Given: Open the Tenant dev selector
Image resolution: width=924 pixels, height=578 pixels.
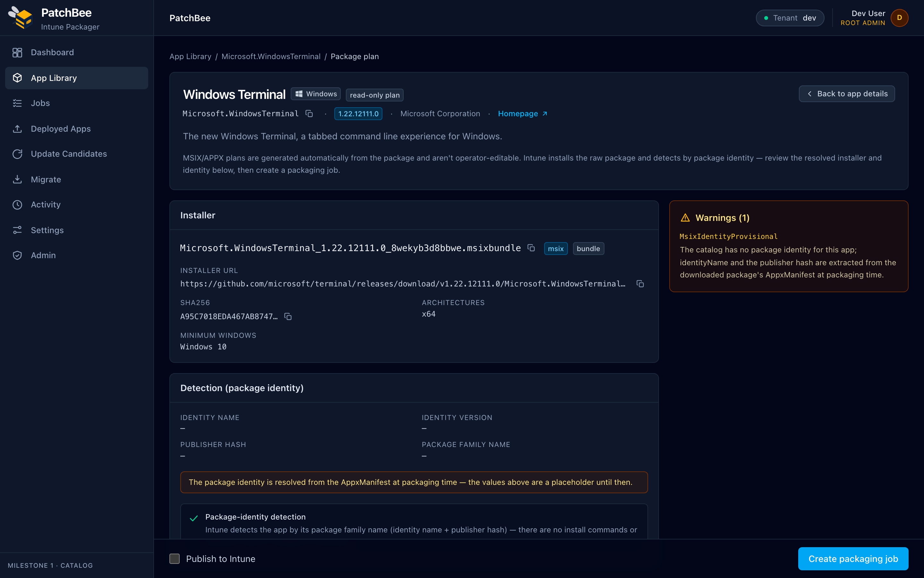Looking at the screenshot, I should (x=790, y=18).
